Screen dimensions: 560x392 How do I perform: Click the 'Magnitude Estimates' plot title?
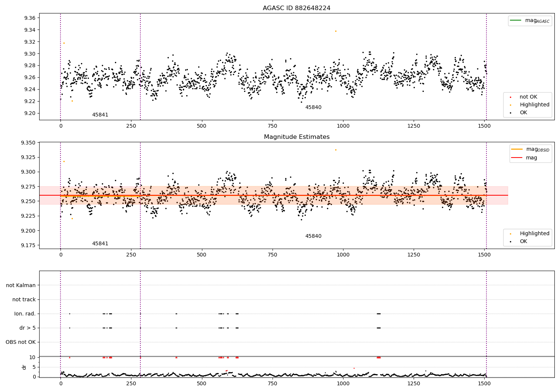(296, 137)
